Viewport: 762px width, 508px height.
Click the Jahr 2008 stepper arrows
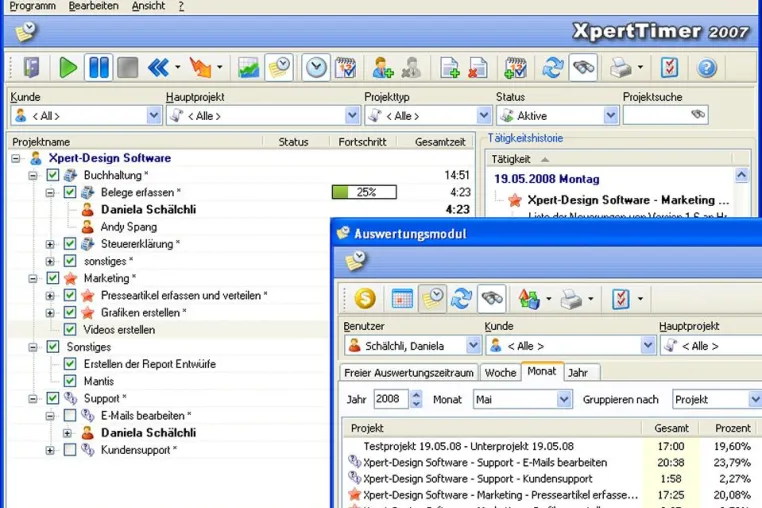point(416,399)
